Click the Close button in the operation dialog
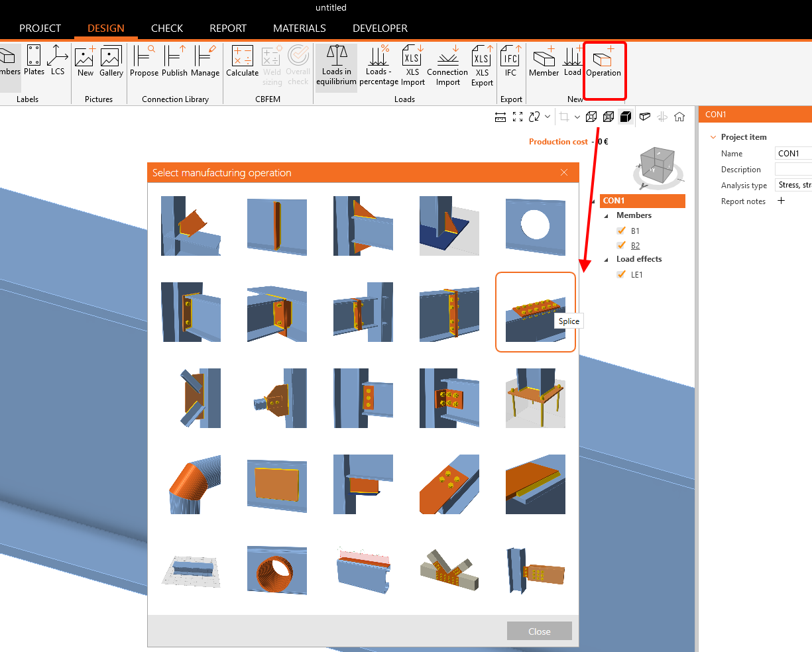Viewport: 812px width, 652px height. (539, 631)
